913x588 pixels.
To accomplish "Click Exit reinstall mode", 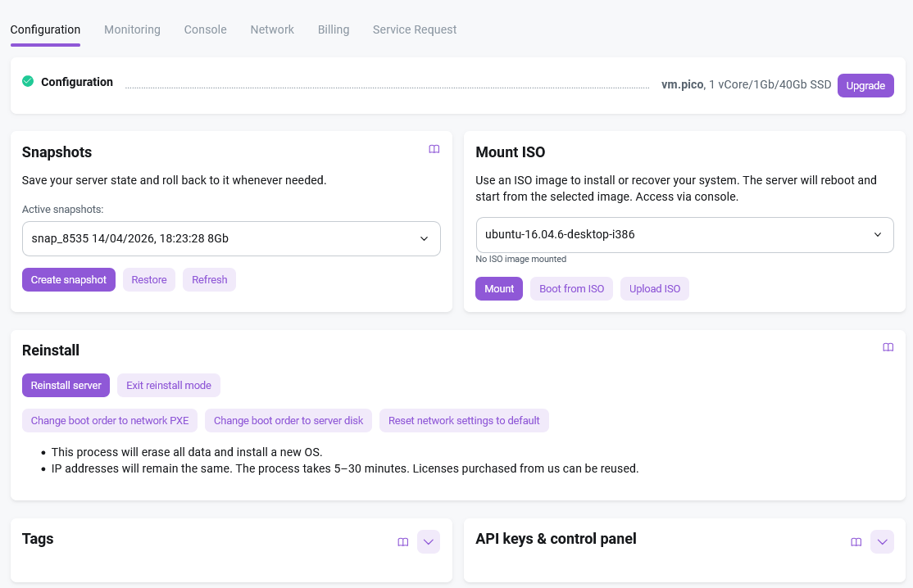I will [169, 386].
